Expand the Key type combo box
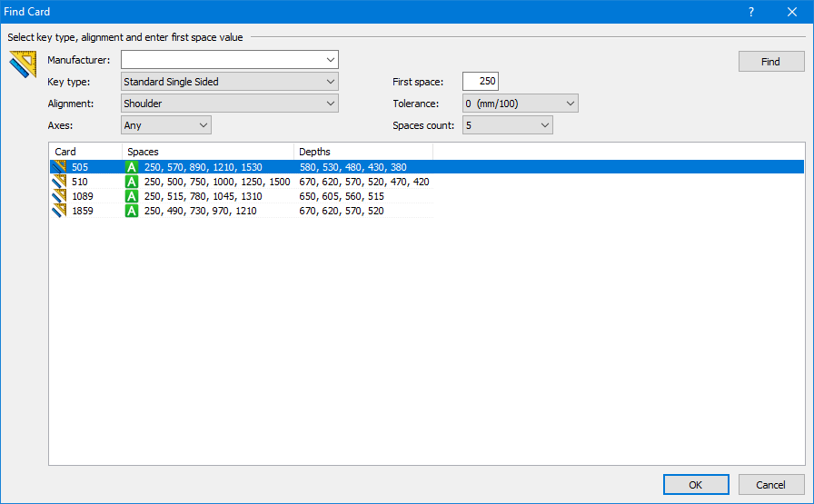The image size is (814, 504). coord(330,82)
